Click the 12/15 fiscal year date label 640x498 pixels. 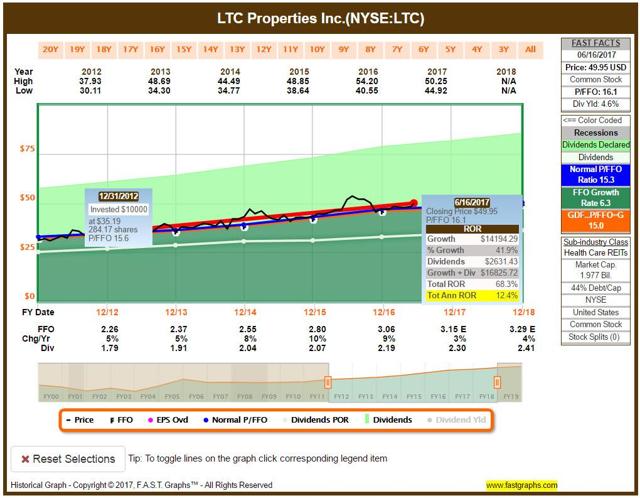315,312
